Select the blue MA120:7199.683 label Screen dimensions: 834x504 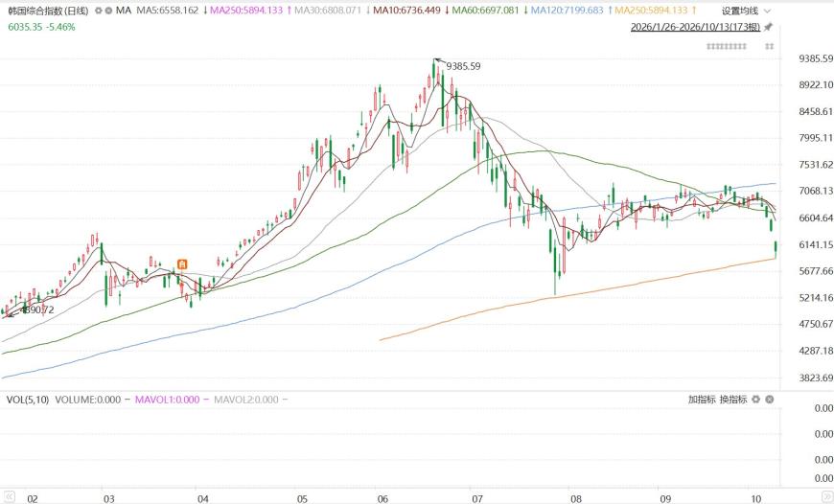click(567, 11)
